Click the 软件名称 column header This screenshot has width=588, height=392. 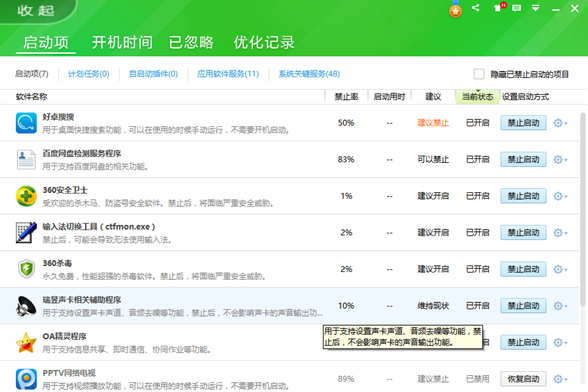(32, 97)
